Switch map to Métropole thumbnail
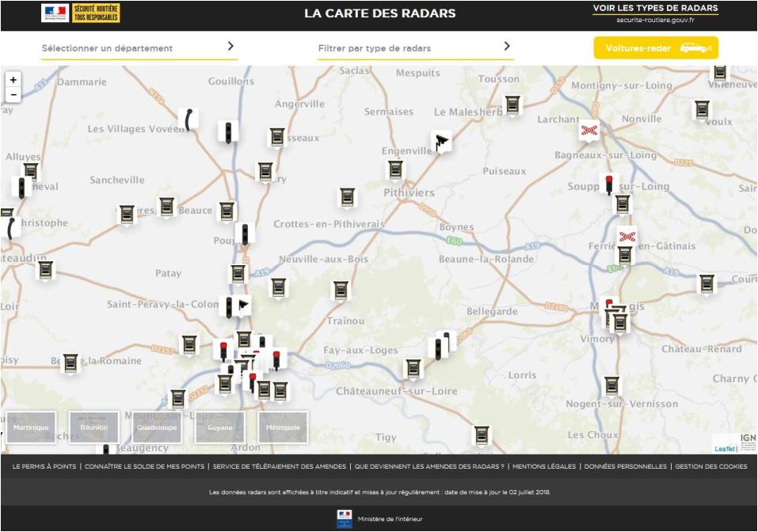The image size is (758, 532). pos(283,427)
